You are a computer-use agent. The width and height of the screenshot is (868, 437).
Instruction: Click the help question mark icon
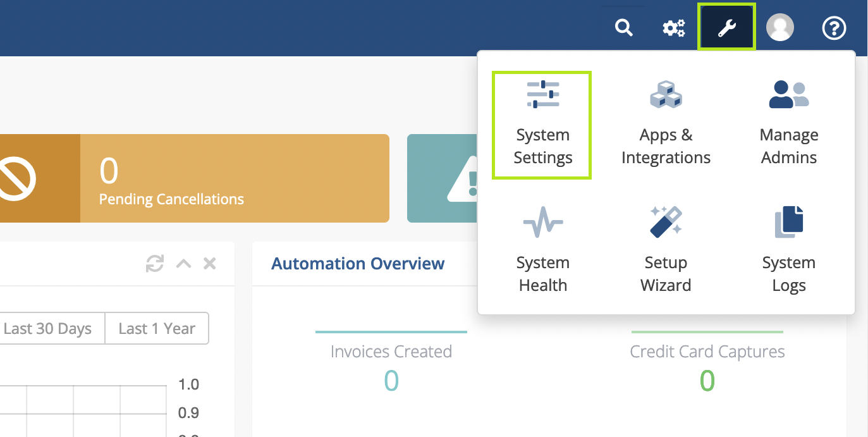coord(833,28)
